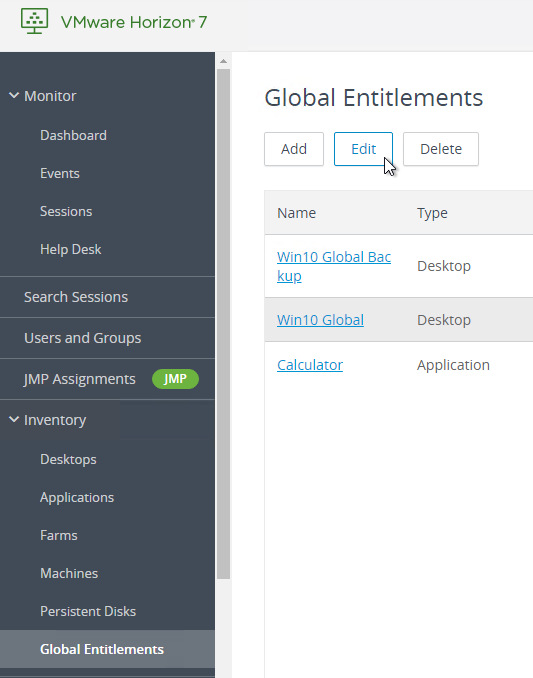This screenshot has height=678, width=533.
Task: Collapse the Monitor section chevron
Action: [14, 96]
